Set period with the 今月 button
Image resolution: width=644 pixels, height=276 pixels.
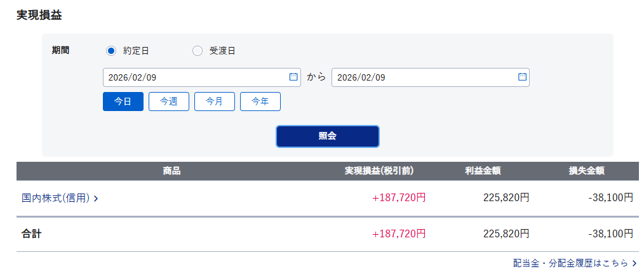point(215,102)
